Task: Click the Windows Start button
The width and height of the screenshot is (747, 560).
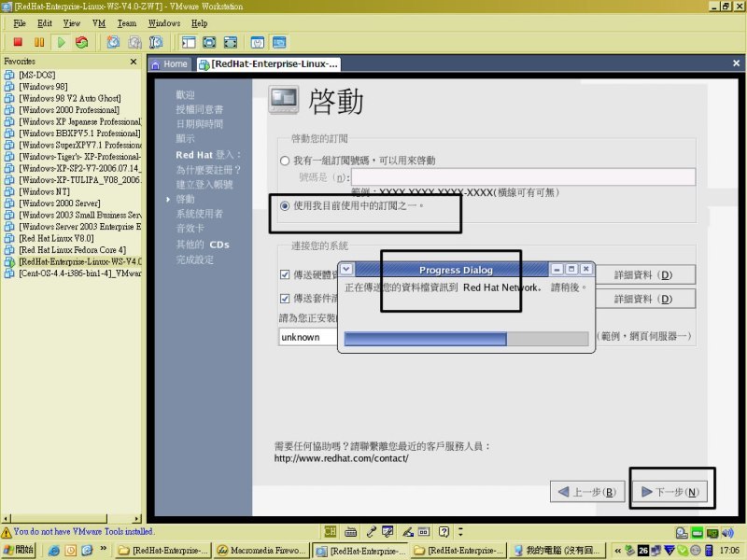Action: point(19,550)
